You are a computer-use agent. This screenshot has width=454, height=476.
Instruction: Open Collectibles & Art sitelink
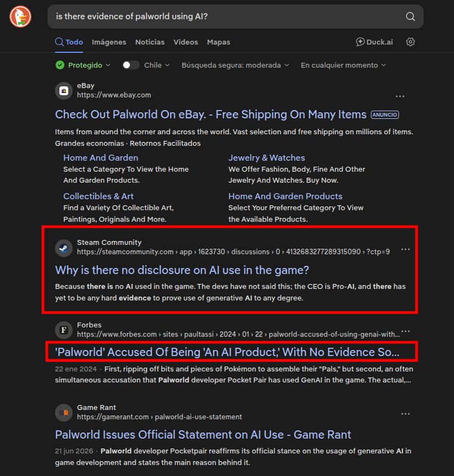pos(99,196)
